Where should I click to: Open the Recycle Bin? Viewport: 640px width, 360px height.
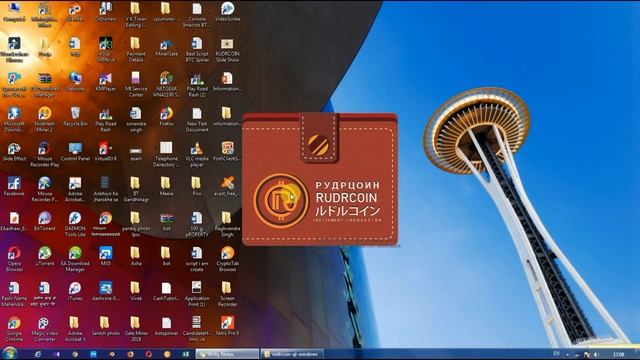click(x=75, y=117)
